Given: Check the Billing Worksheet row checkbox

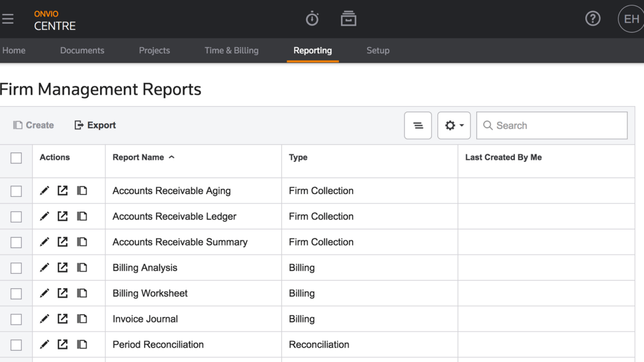Looking at the screenshot, I should [x=16, y=293].
